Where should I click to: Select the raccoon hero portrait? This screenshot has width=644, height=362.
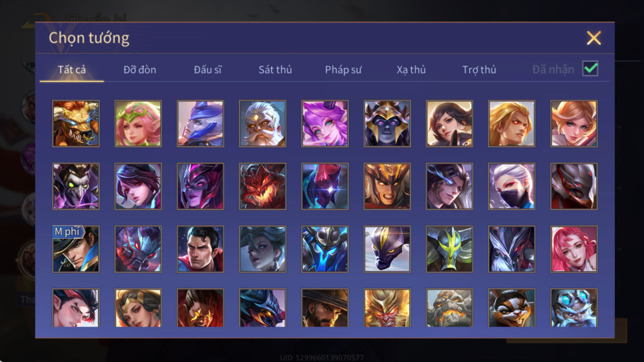(511, 308)
